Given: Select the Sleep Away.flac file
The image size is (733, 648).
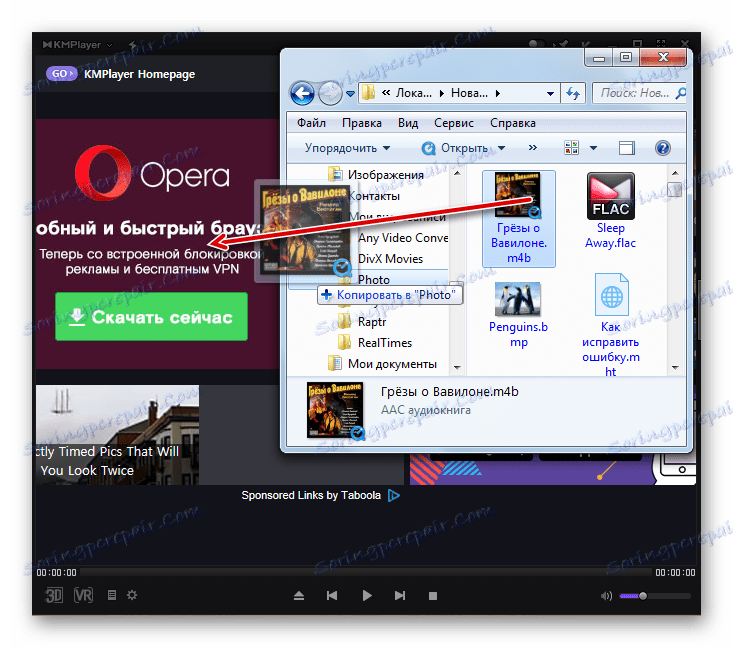Looking at the screenshot, I should [x=611, y=210].
